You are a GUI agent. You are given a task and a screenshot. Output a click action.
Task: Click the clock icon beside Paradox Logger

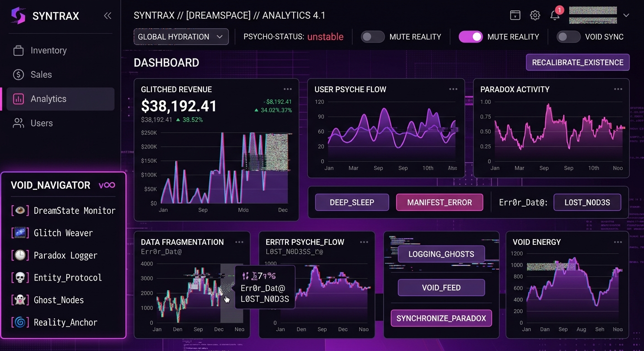(20, 255)
